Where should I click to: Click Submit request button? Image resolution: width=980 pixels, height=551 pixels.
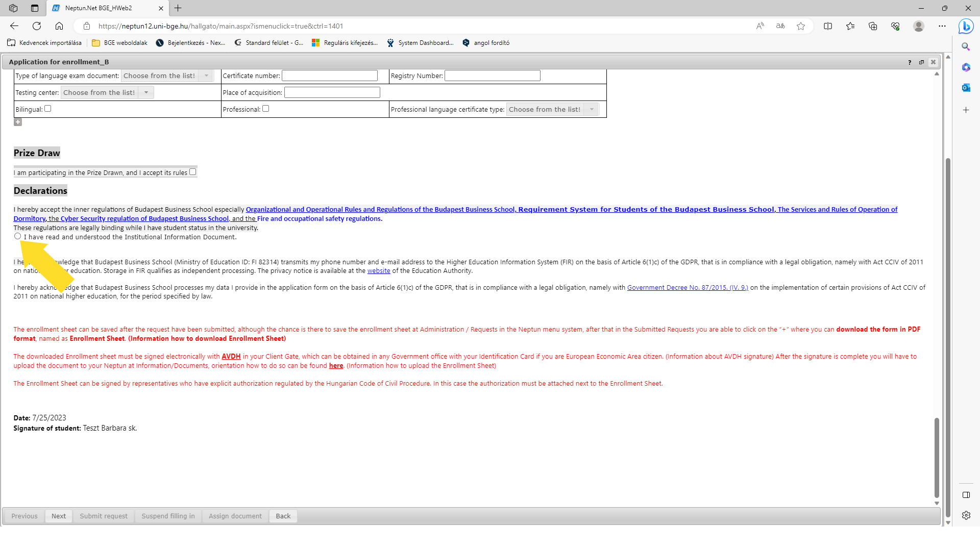point(104,516)
